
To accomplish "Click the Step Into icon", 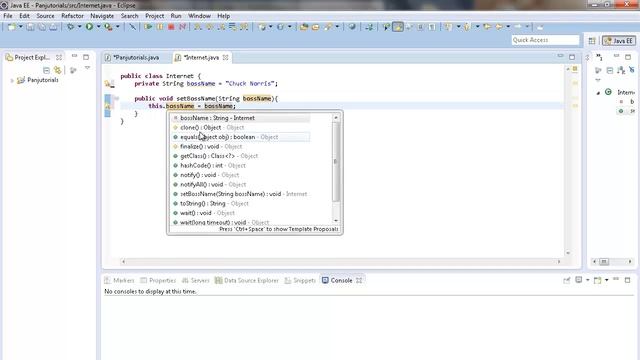I will pos(198,27).
